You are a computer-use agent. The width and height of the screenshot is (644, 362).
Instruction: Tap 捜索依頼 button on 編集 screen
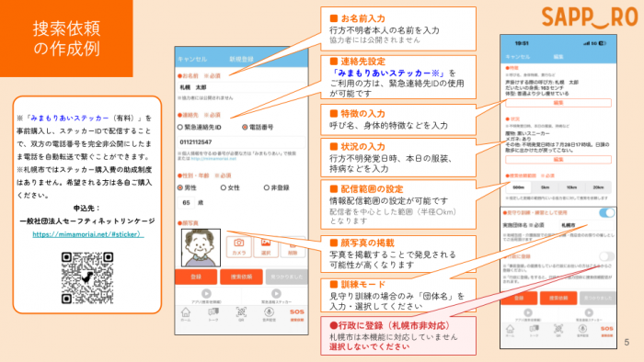click(x=558, y=298)
